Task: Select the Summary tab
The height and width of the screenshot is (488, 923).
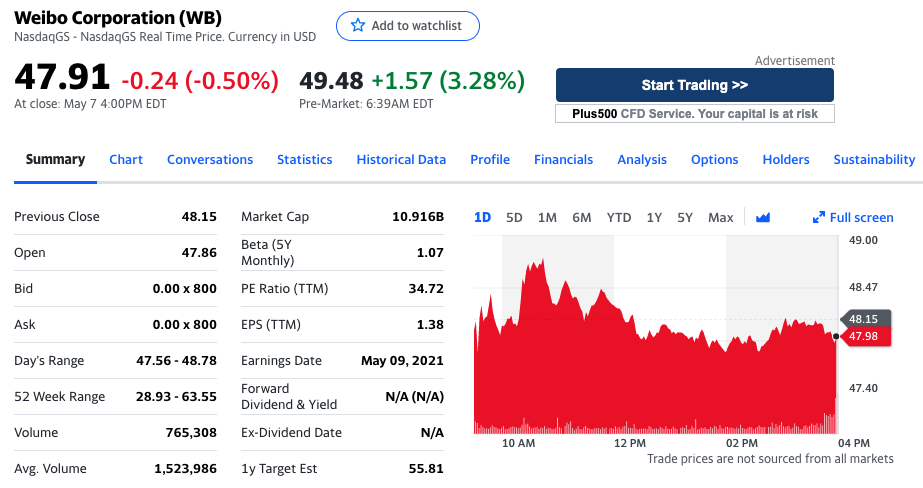Action: [55, 160]
